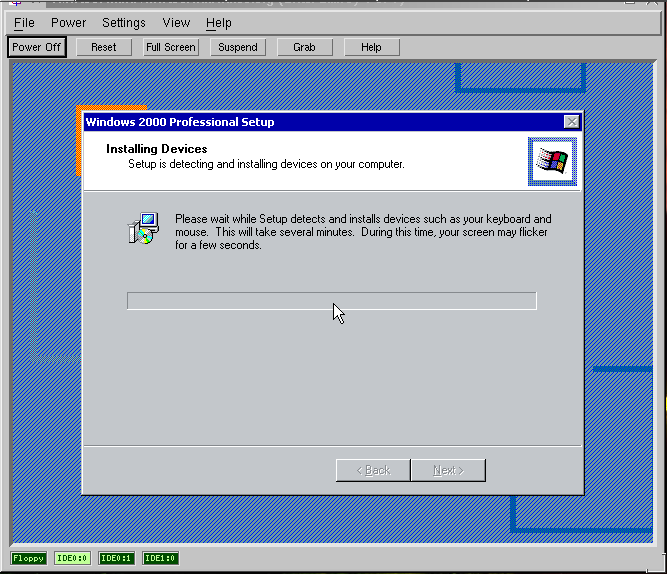Click the IDE0:1 drive indicator
Screen dimensions: 667x574
[116, 558]
